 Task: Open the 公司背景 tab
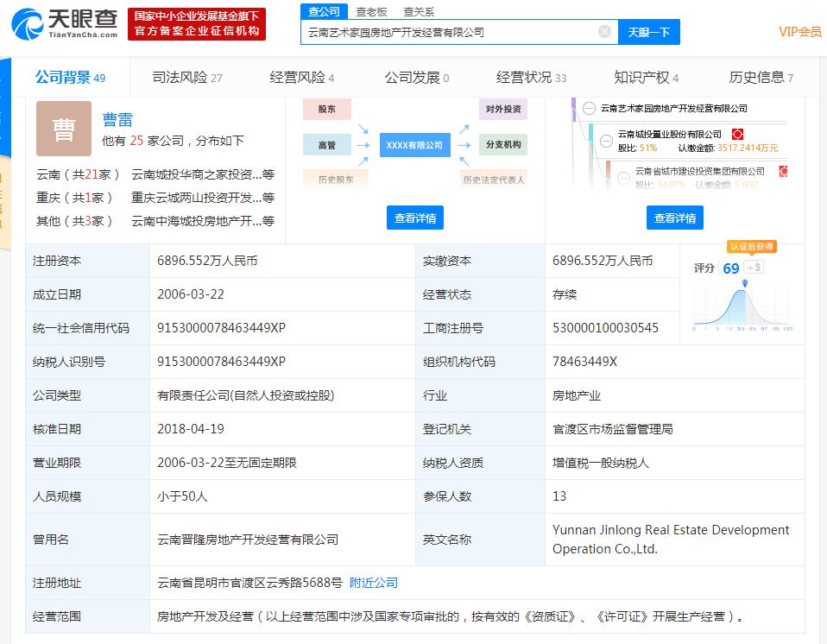(70, 78)
